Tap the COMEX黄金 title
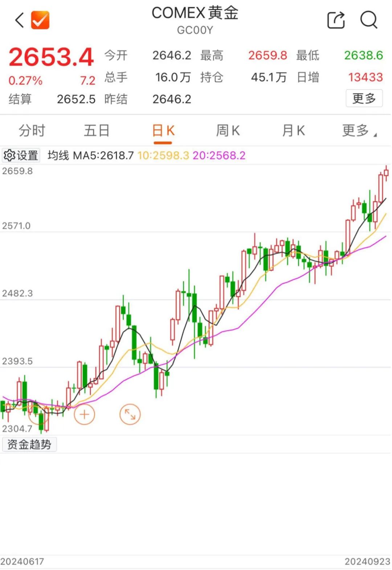Viewport: 392px width, 570px height. [x=195, y=13]
